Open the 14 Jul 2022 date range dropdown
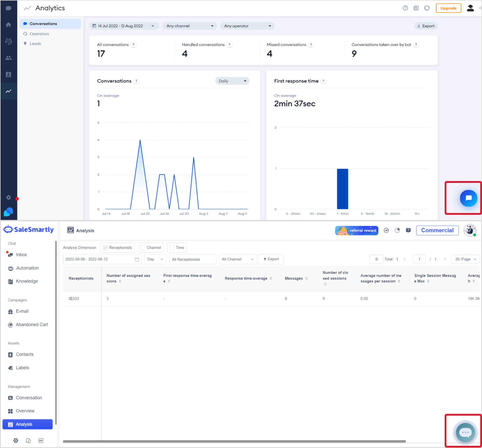This screenshot has width=482, height=448. coord(124,26)
